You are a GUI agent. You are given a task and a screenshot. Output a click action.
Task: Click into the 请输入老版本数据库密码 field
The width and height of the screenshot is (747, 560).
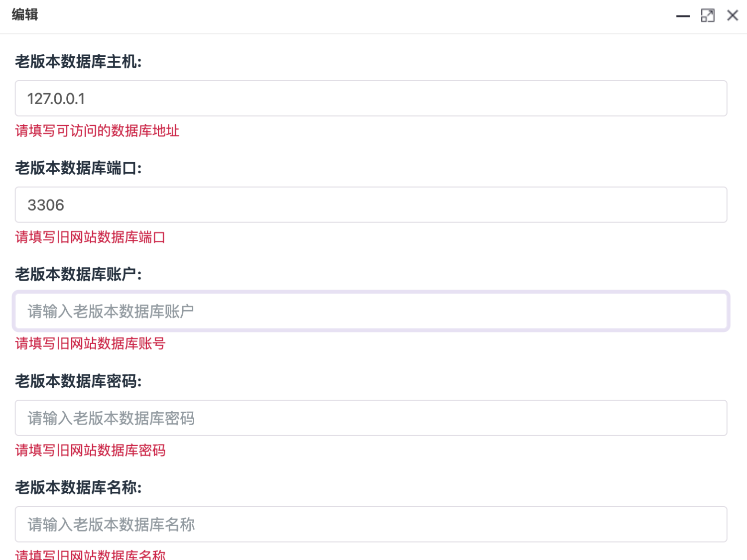[371, 418]
